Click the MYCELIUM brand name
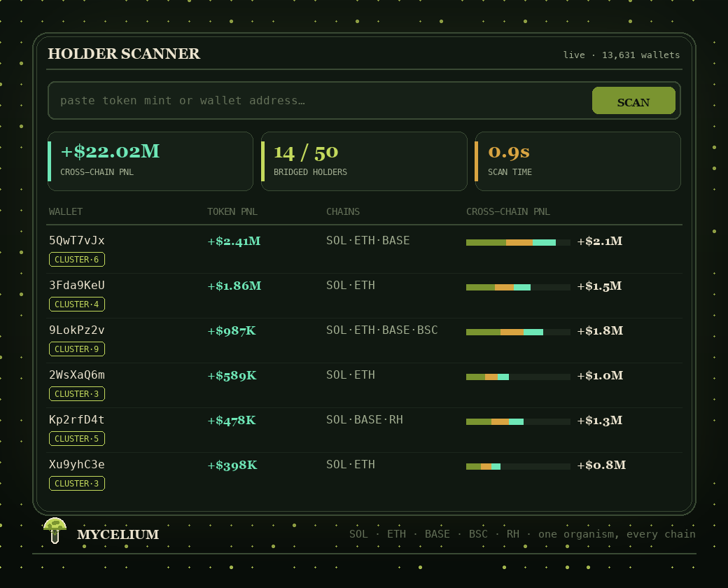 coord(118,535)
